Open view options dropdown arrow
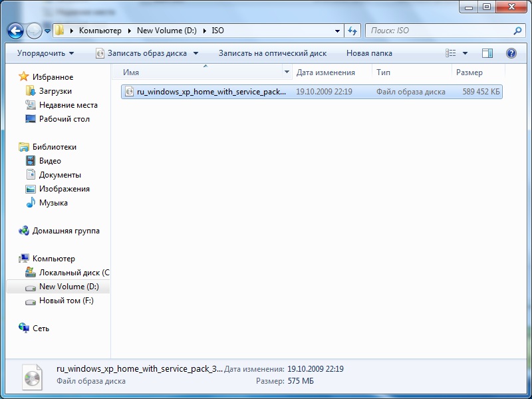Viewport: 532px width, 399px height. tap(465, 53)
